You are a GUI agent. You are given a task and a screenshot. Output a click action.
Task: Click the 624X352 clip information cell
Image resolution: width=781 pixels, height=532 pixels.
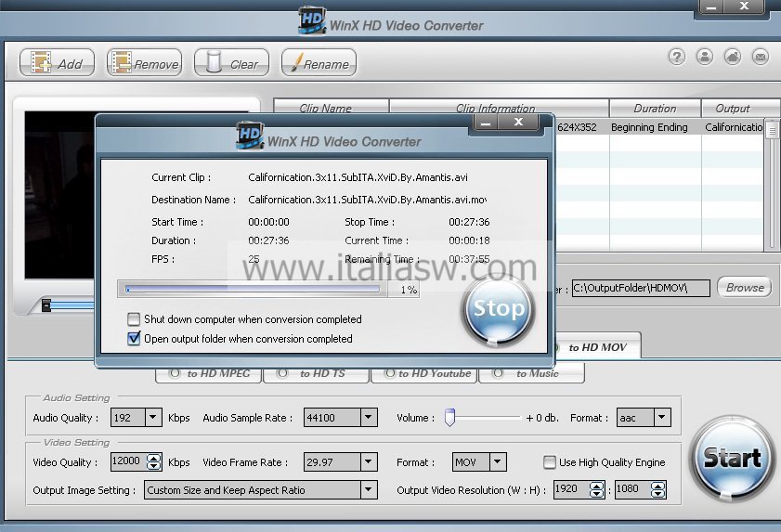click(x=577, y=127)
